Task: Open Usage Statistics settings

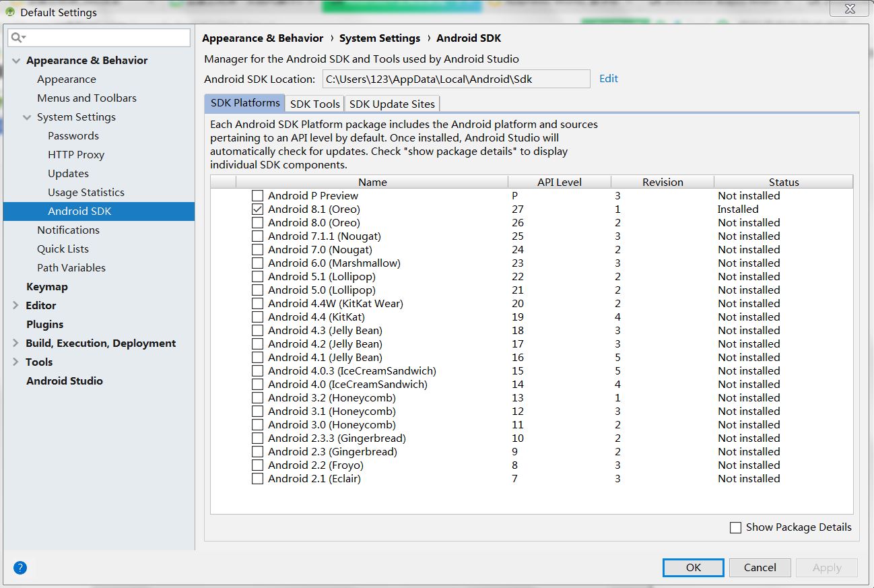Action: point(86,193)
